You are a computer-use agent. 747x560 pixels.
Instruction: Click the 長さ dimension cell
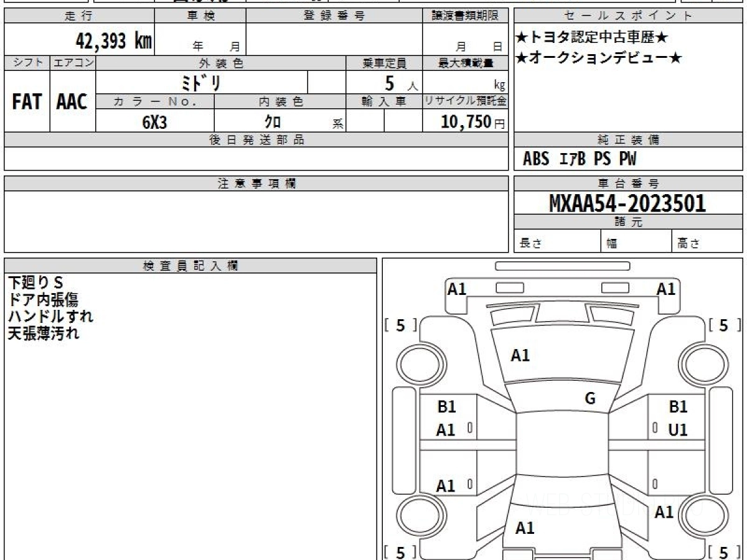click(x=557, y=242)
